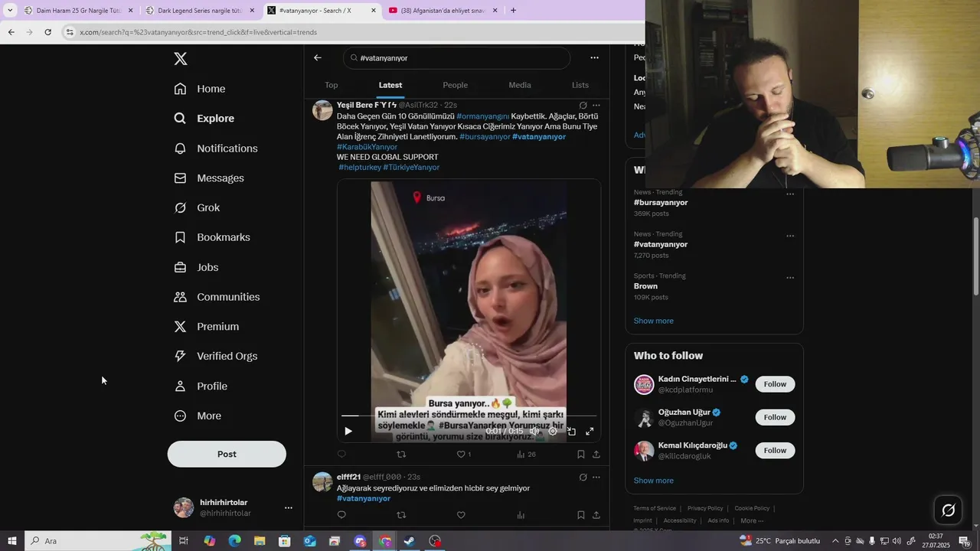Viewport: 980px width, 551px height.
Task: Follow Kadın Cinayetlerini account
Action: click(775, 384)
